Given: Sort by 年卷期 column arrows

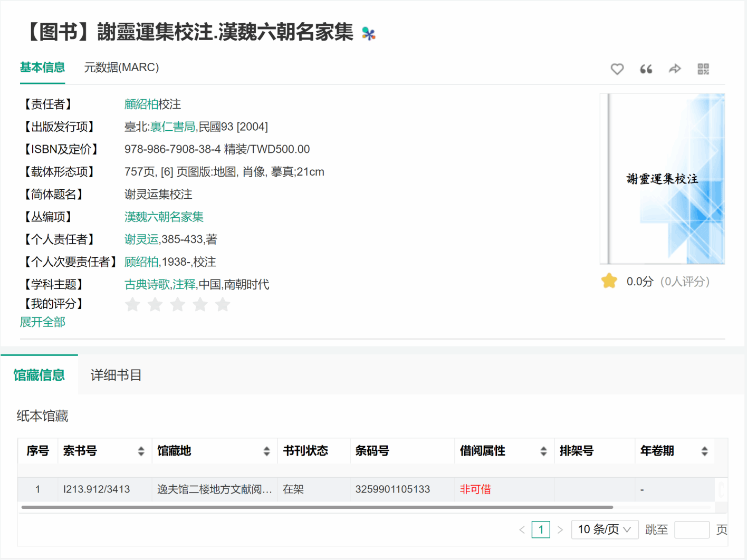Looking at the screenshot, I should [704, 451].
